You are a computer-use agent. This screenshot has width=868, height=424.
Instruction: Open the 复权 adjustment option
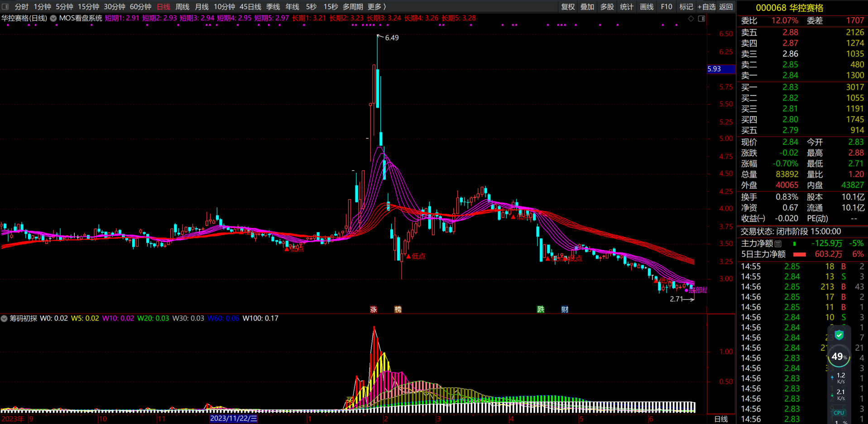568,7
